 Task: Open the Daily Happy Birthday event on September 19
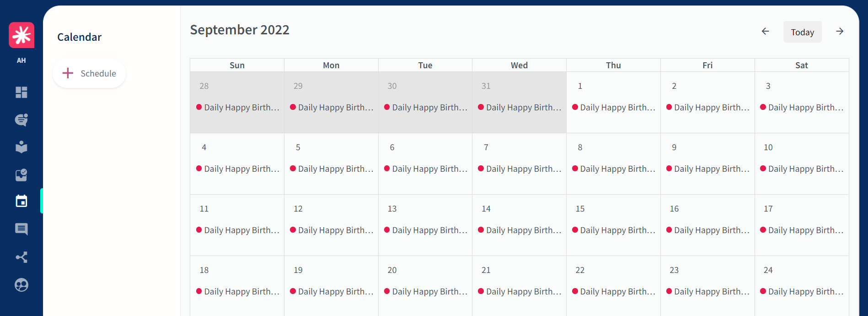(332, 291)
